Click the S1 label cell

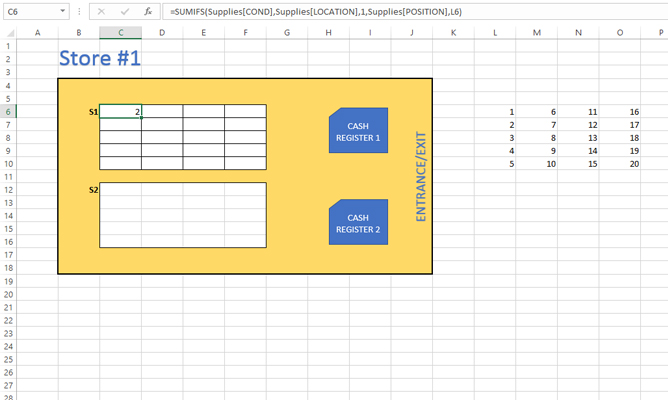(92, 112)
